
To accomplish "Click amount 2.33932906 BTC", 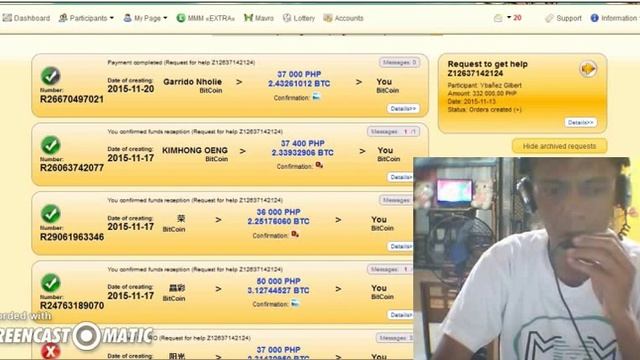I will click(x=302, y=152).
